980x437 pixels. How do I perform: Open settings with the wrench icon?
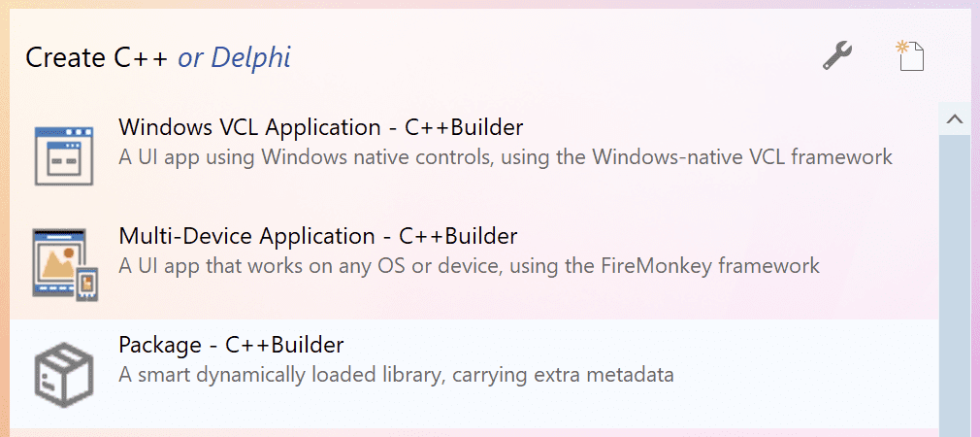(x=837, y=56)
